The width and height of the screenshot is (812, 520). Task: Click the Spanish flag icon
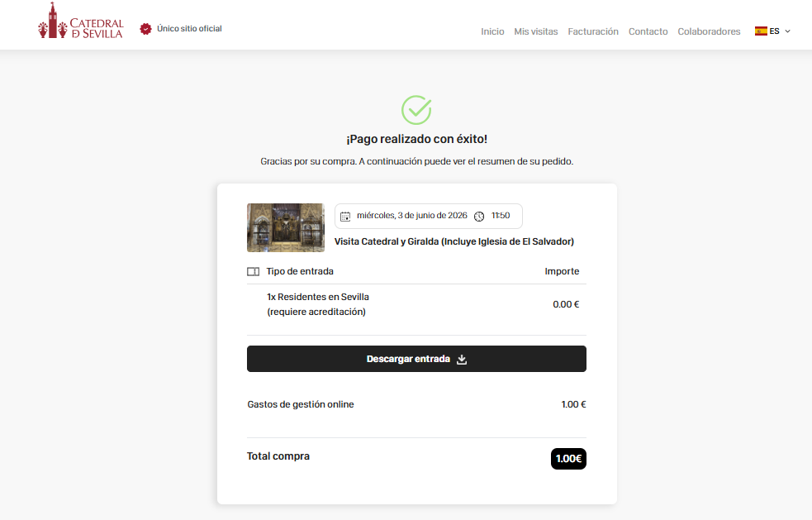pyautogui.click(x=761, y=31)
